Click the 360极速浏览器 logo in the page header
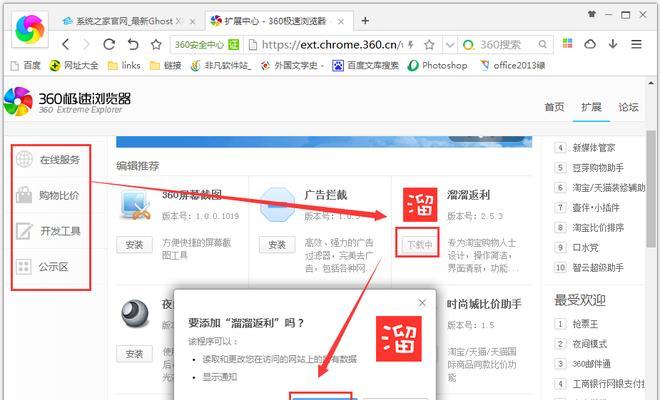 67,101
